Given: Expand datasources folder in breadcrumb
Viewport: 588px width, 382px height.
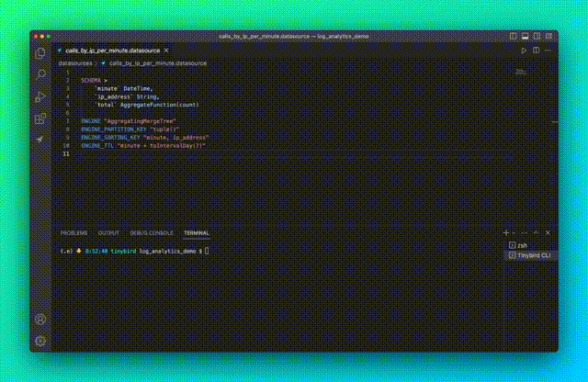Looking at the screenshot, I should 75,63.
